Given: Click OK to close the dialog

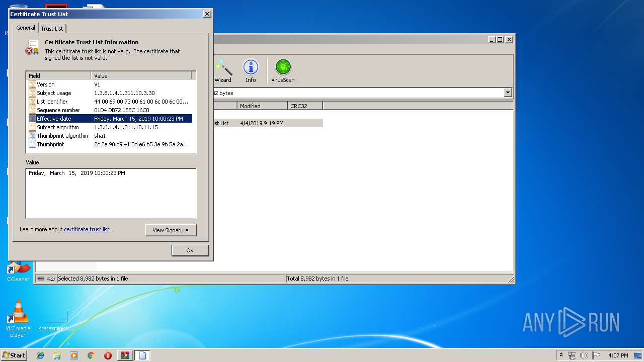Looking at the screenshot, I should point(190,250).
